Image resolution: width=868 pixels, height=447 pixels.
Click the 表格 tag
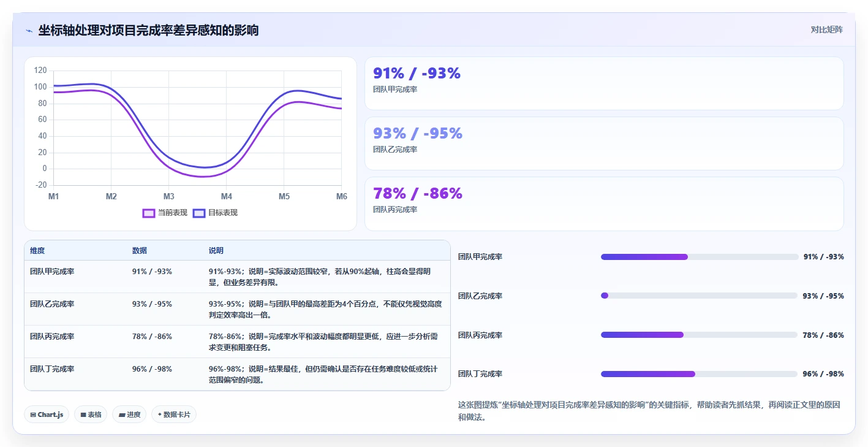pyautogui.click(x=91, y=415)
